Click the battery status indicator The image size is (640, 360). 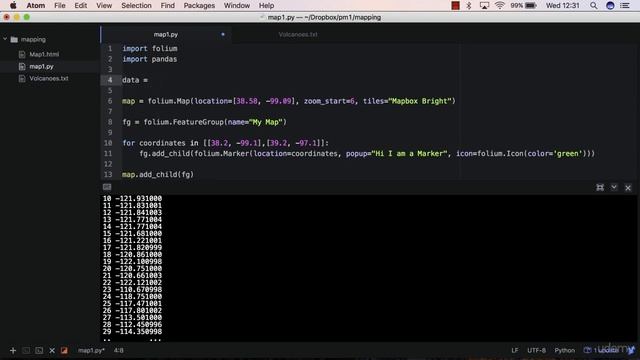click(x=523, y=5)
